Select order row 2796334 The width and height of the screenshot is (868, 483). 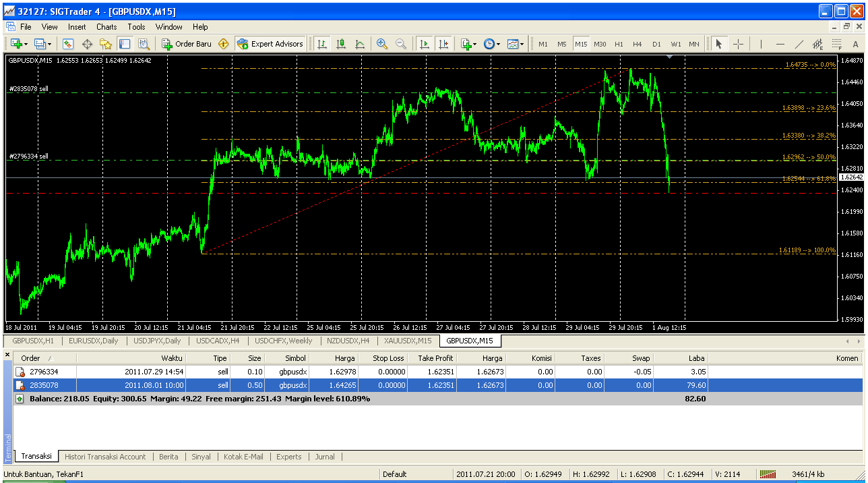pos(438,372)
